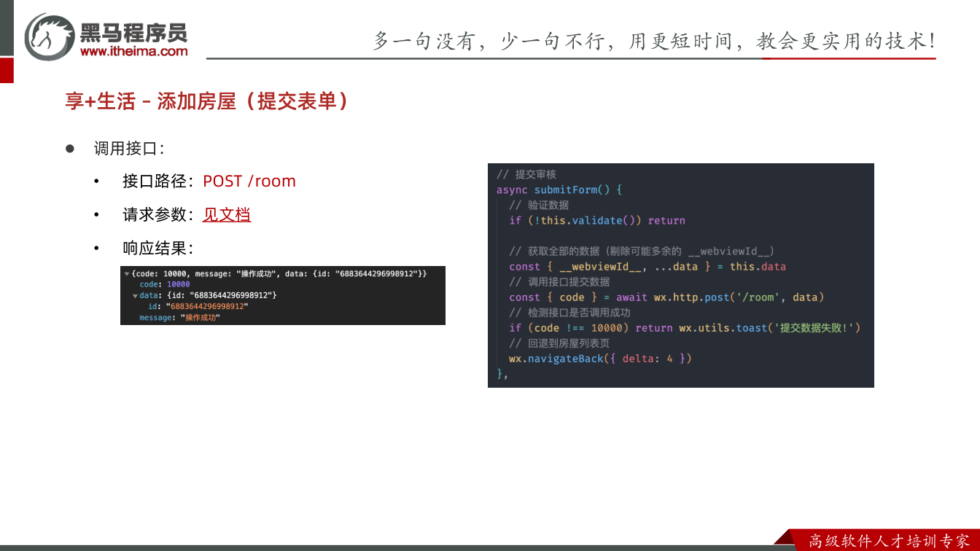Click the message: 操作成功 entry
Image resolution: width=980 pixels, height=551 pixels.
(x=179, y=318)
